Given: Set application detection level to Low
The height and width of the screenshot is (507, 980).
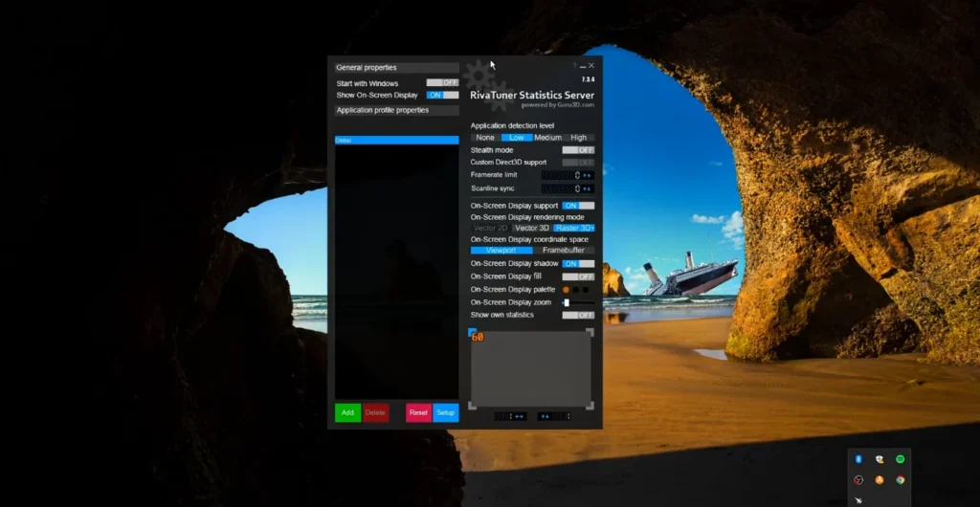Looking at the screenshot, I should point(517,138).
